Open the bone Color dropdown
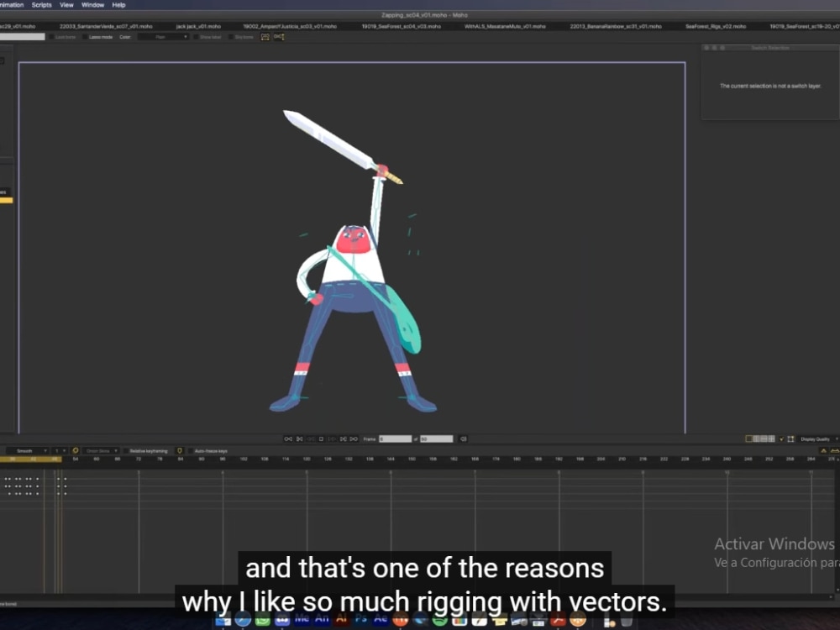The width and height of the screenshot is (840, 630). pyautogui.click(x=164, y=37)
